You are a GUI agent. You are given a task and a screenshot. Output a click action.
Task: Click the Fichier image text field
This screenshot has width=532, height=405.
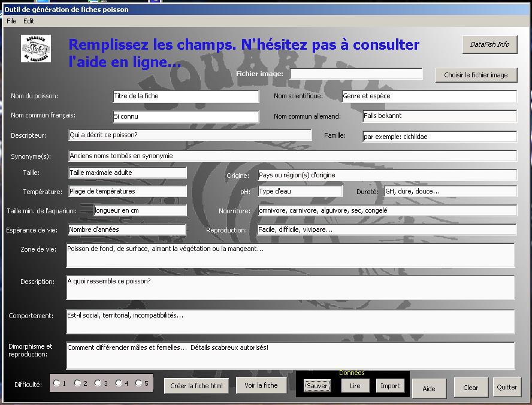pos(356,74)
